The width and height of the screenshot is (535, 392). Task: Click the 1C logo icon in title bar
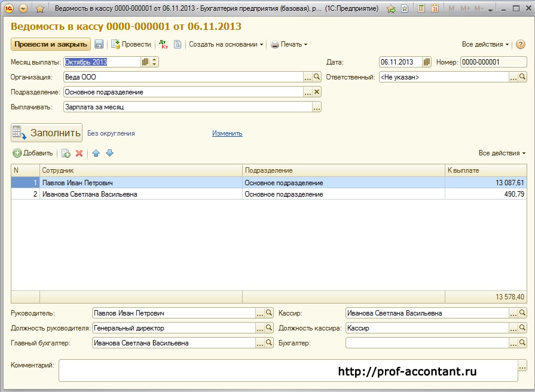[x=9, y=8]
